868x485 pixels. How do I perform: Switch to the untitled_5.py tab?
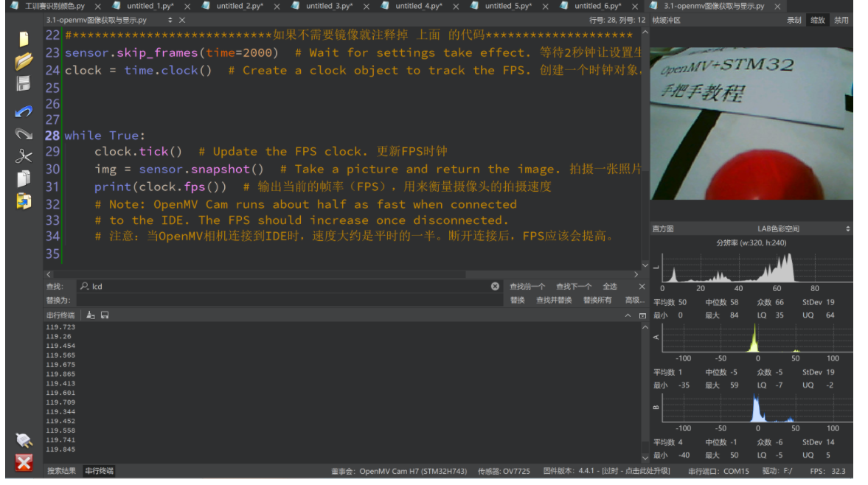pyautogui.click(x=508, y=6)
